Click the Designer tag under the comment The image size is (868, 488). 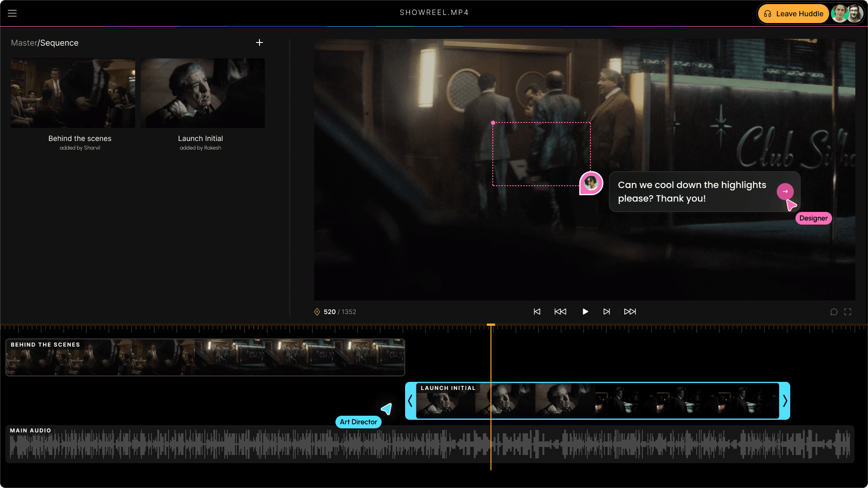[813, 218]
